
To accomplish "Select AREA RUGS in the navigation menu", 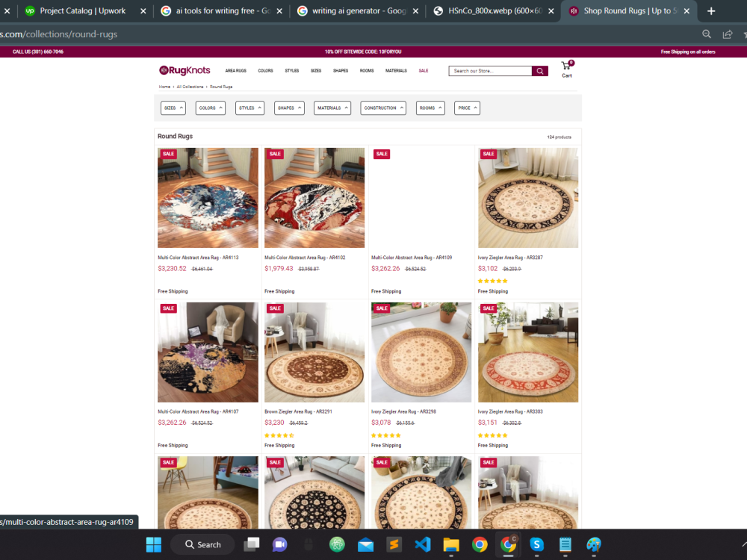I will [235, 70].
